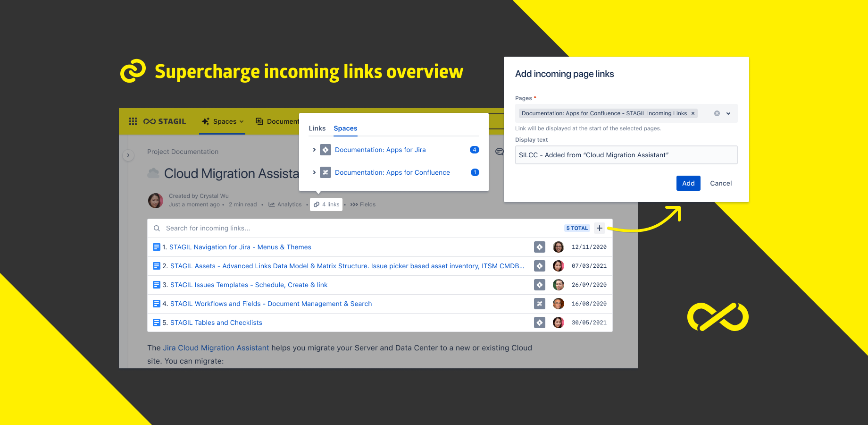
Task: Expand Documentation: Apps for Confluence row
Action: pos(314,172)
